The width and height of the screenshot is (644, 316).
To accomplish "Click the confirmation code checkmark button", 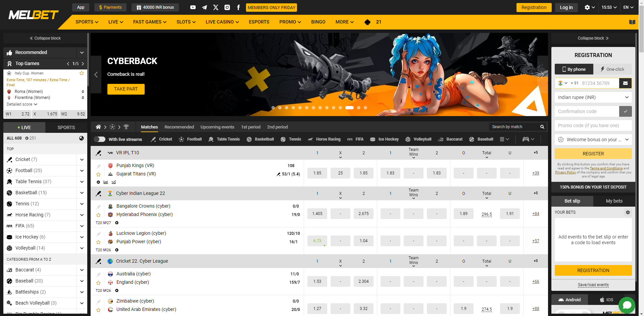I will tap(625, 111).
